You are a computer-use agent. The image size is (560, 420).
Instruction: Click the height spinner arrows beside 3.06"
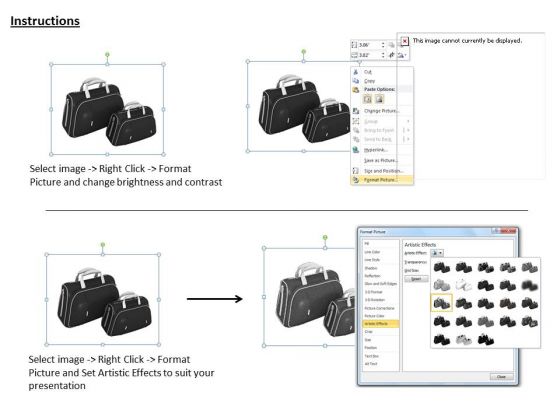[x=383, y=45]
